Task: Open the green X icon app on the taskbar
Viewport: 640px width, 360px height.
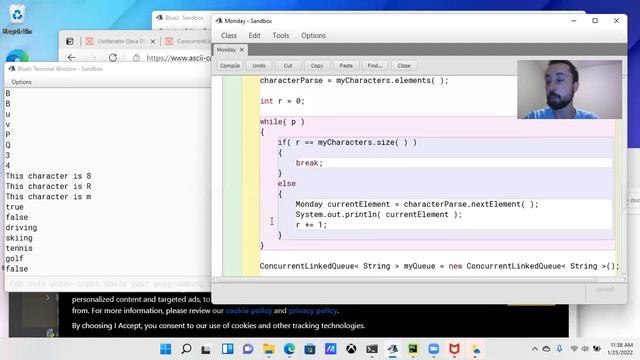Action: pyautogui.click(x=413, y=349)
